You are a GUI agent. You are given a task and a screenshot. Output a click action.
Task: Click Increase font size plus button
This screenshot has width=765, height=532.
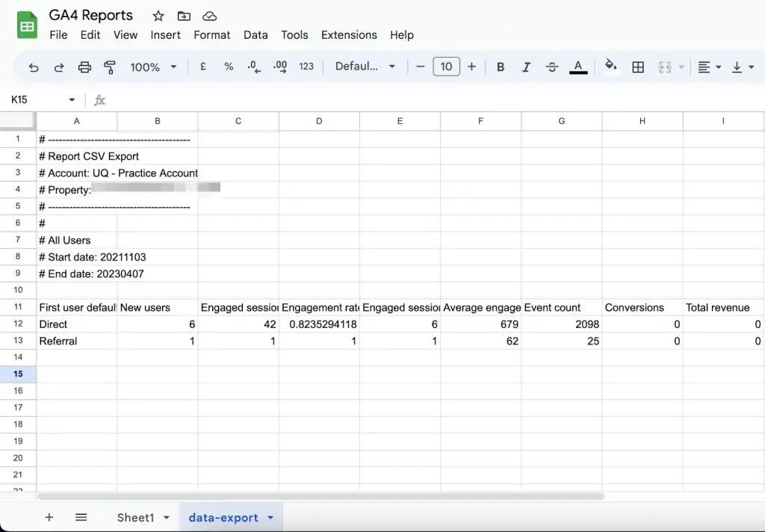[471, 66]
